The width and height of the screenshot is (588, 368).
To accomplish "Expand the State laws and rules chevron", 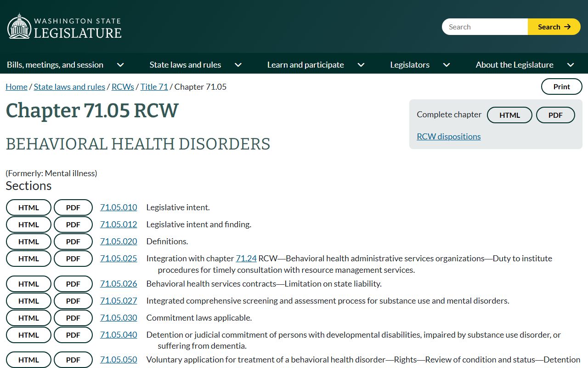I will (x=238, y=65).
